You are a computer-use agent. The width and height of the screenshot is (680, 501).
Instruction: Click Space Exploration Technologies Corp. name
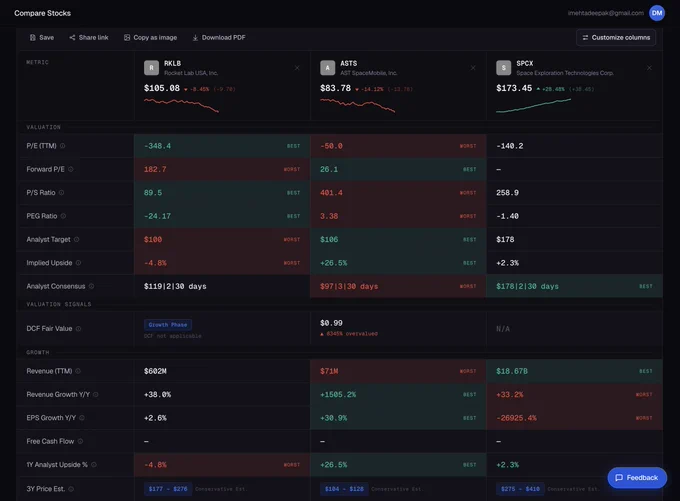point(565,73)
